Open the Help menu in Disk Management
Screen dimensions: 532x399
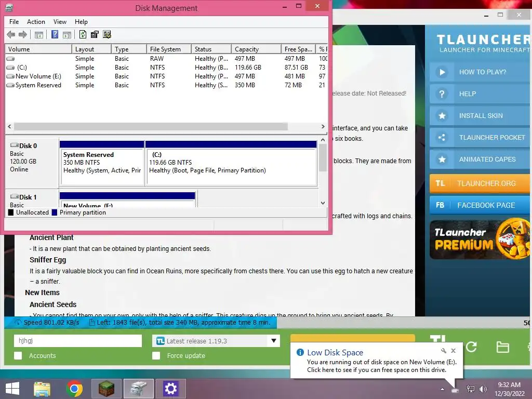click(81, 22)
